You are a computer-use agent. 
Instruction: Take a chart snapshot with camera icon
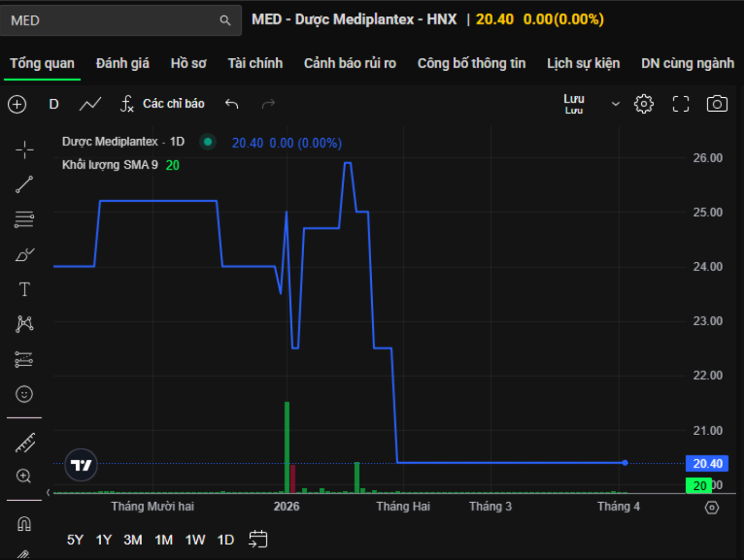coord(717,104)
